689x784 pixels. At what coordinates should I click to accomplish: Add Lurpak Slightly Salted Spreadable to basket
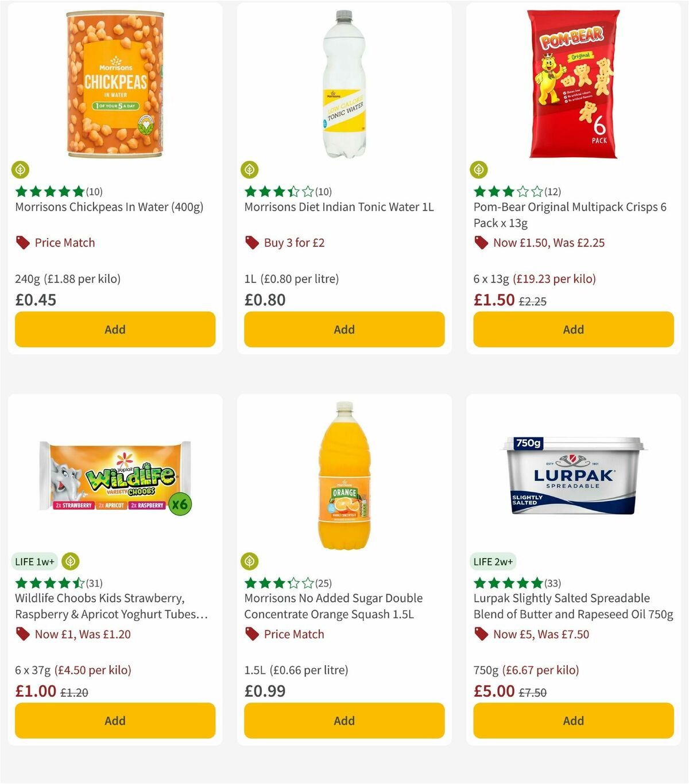pyautogui.click(x=573, y=720)
